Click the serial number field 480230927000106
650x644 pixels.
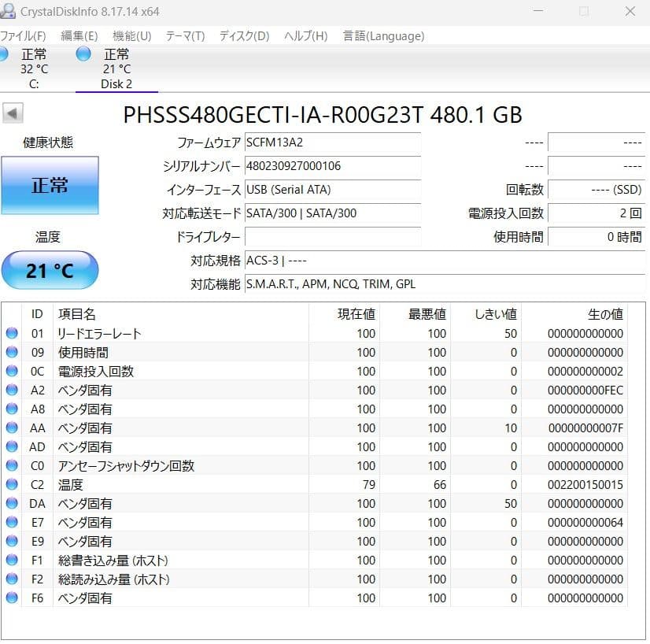[332, 166]
